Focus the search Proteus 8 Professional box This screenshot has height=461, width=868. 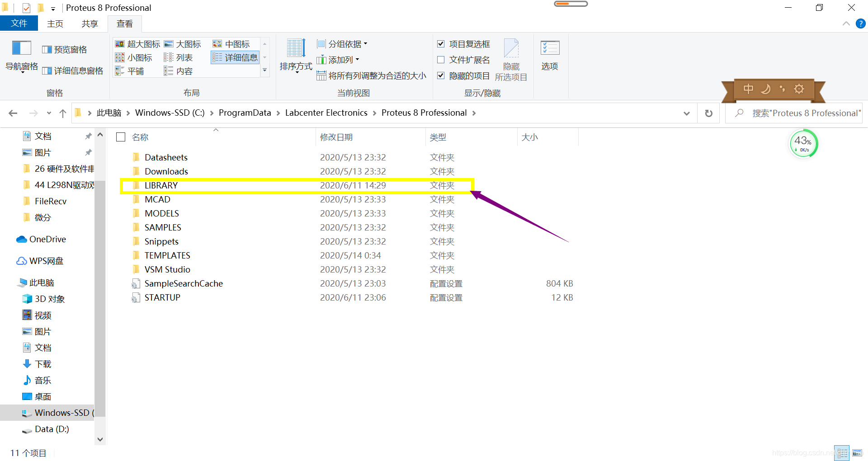coord(794,113)
